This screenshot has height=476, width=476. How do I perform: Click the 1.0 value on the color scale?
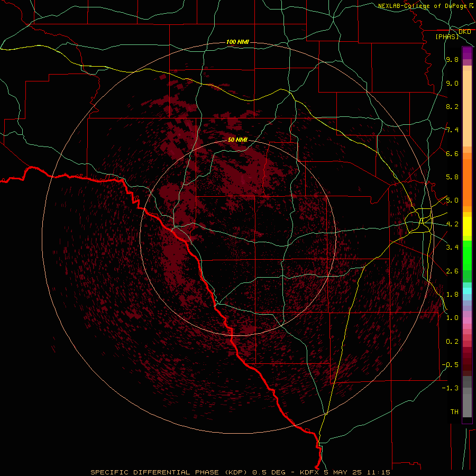(452, 318)
